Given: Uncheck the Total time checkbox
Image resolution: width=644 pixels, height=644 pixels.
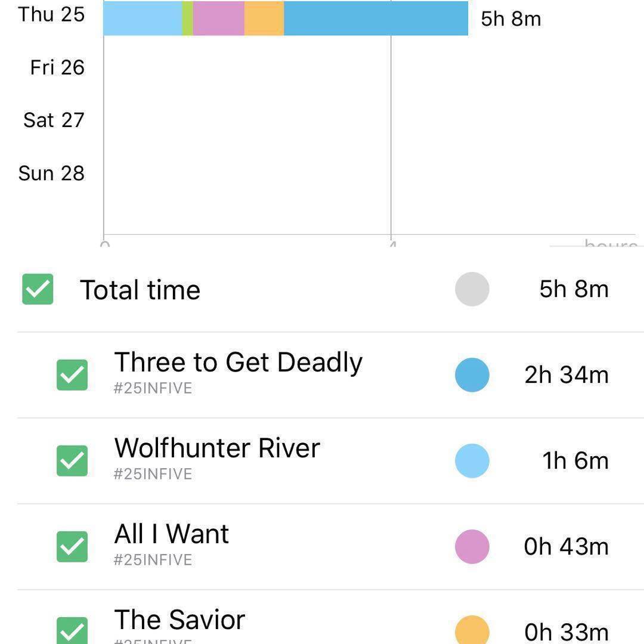Looking at the screenshot, I should coord(38,289).
